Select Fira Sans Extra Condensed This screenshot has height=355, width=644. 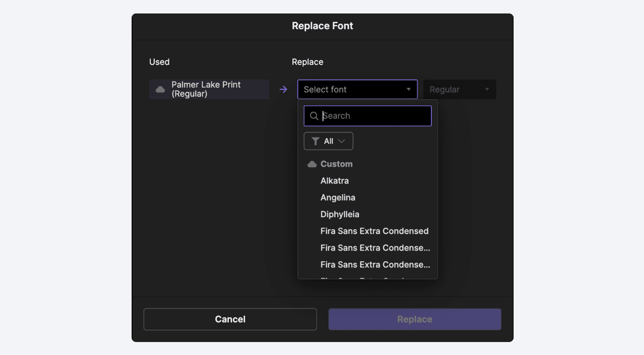[x=374, y=231]
